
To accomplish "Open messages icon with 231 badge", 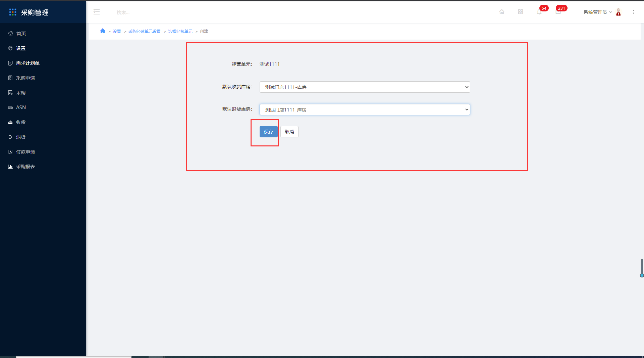I will [558, 12].
